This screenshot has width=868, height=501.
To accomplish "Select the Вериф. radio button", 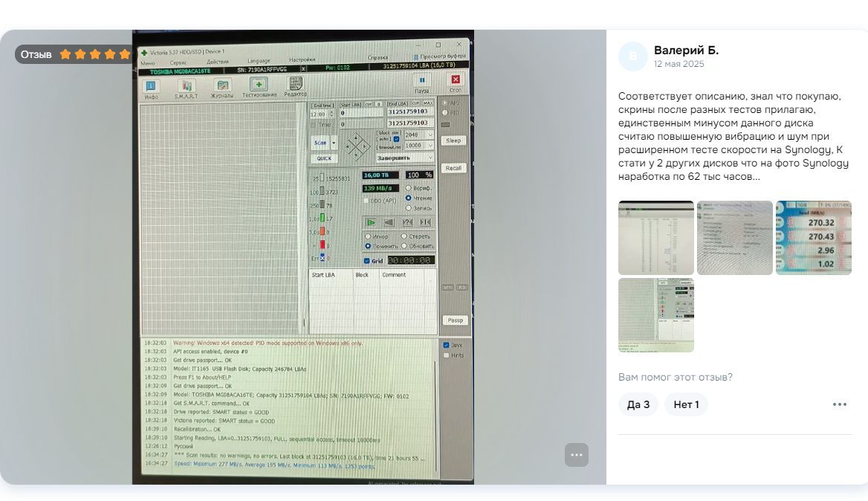I will (x=409, y=188).
